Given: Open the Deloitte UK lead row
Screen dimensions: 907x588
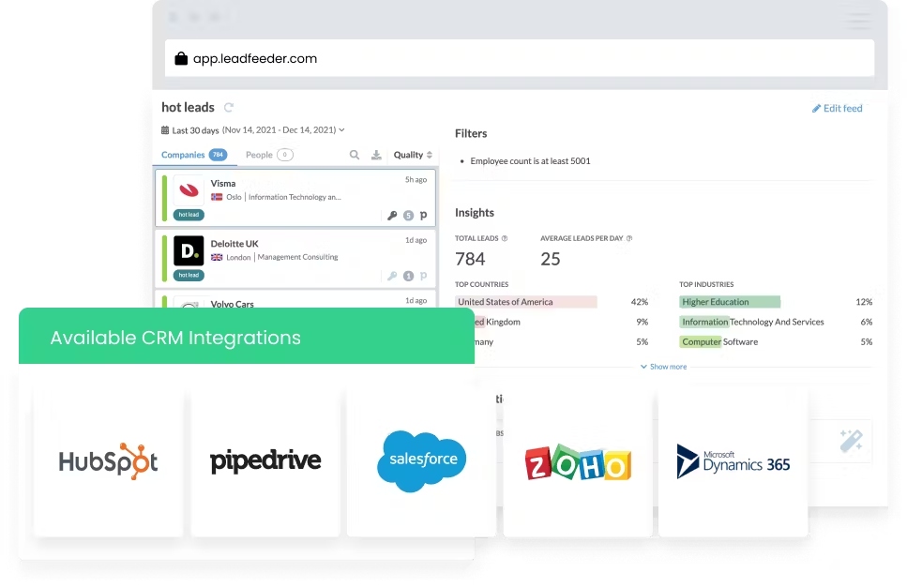Looking at the screenshot, I should click(x=295, y=259).
